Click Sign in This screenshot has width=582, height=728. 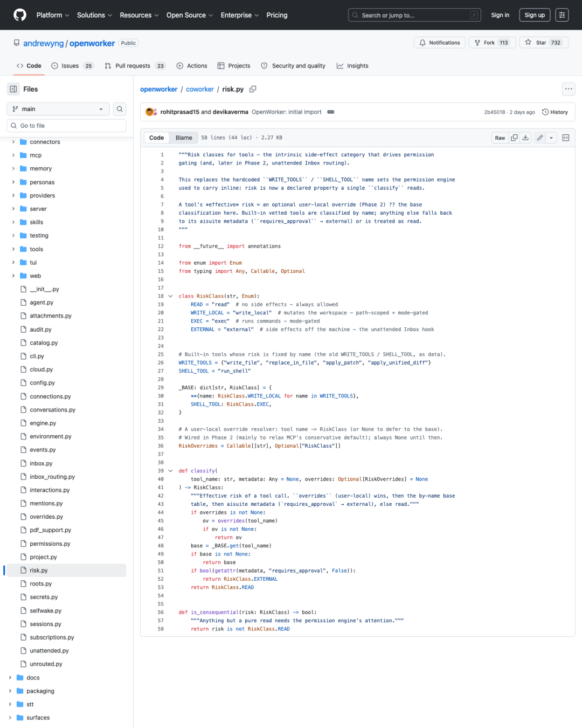500,15
